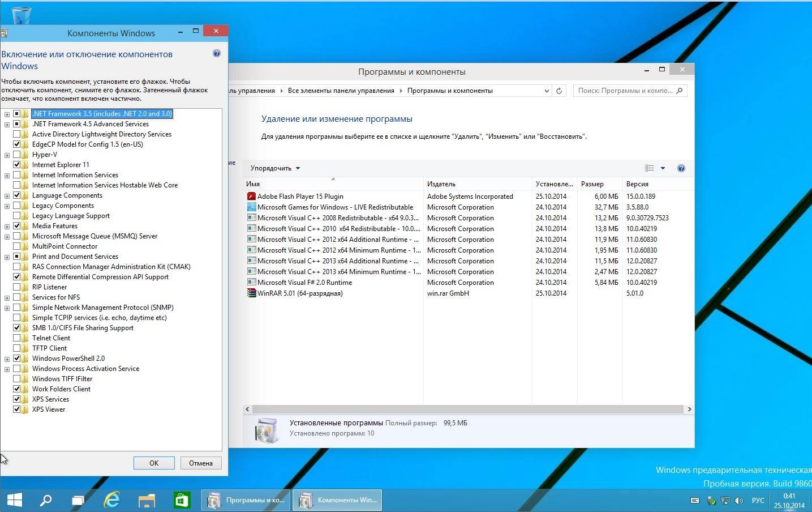Enable Windows TIFF IFilter checkbox

16,379
